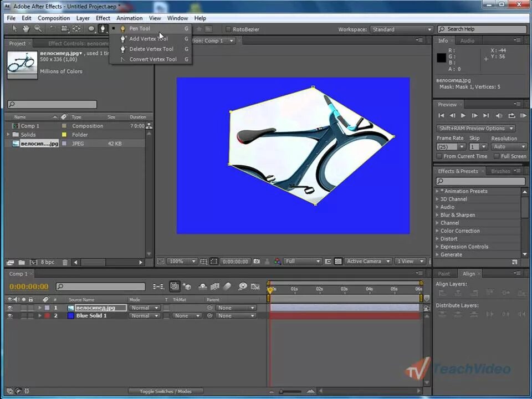Step back one frame in Preview
Screen dimensions: 532x399
point(452,115)
